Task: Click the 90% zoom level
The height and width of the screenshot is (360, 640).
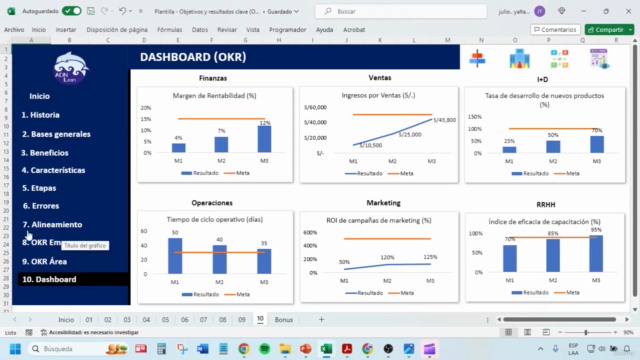Action: (628, 332)
